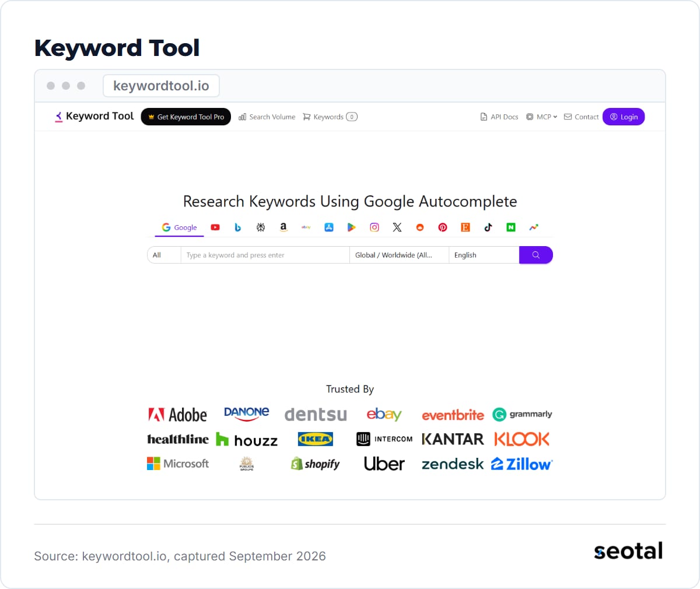Switch to the eBay keyword tab
Screen dimensions: 700x589
pyautogui.click(x=306, y=227)
